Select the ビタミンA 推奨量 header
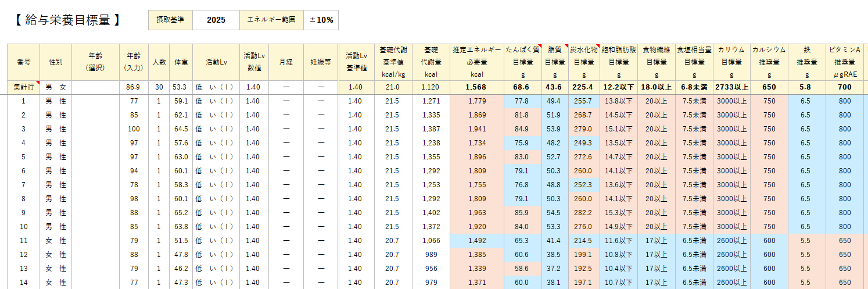868x289 pixels. pos(846,62)
